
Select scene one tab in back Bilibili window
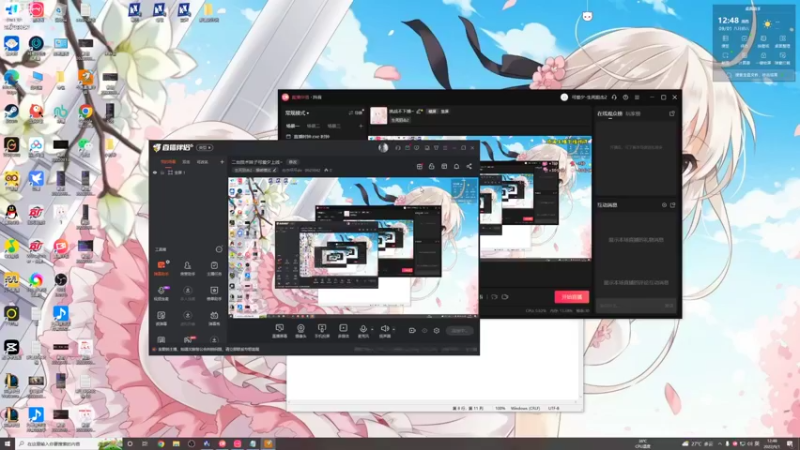click(292, 126)
